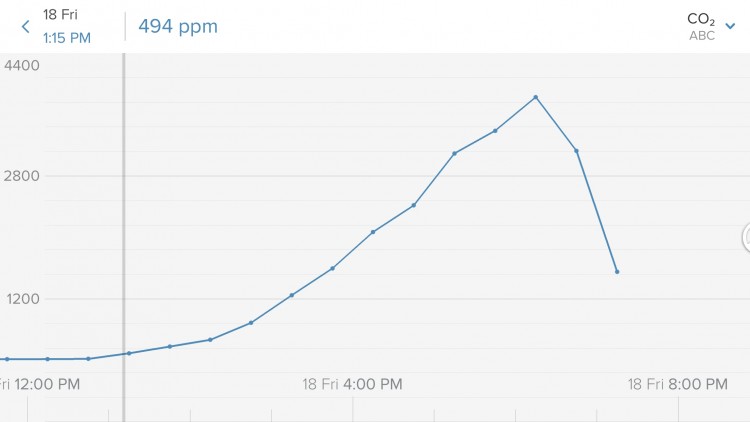Click the 18 Fri 4:00 PM time label
Viewport: 750px width, 422px height.
click(352, 384)
